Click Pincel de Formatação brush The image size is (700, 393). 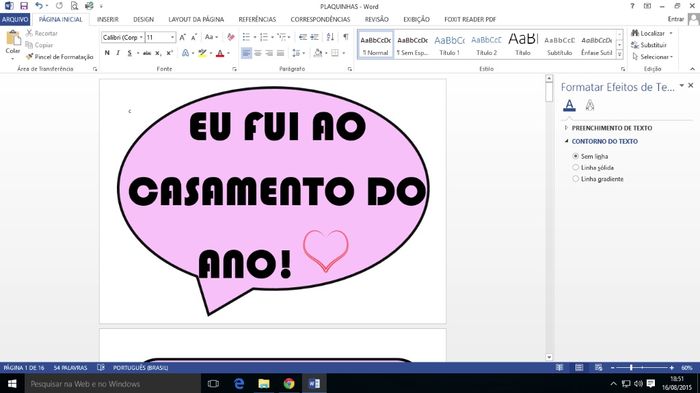coord(59,57)
